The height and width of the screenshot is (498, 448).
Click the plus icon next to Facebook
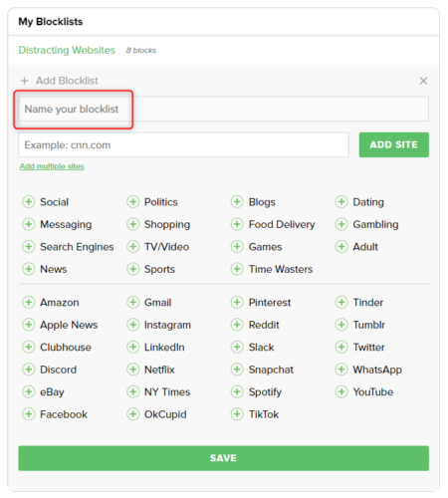[x=29, y=414]
